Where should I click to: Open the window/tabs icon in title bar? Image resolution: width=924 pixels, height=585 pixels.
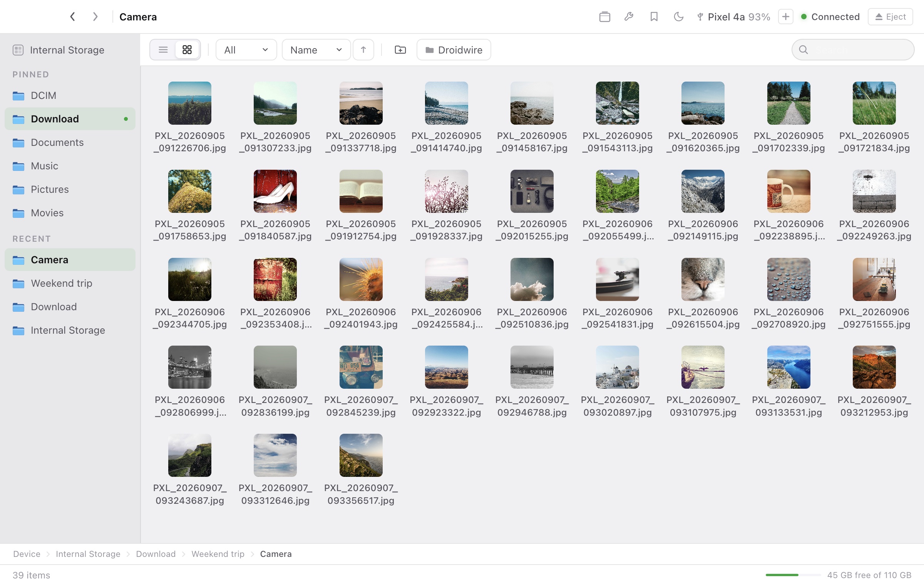(604, 17)
